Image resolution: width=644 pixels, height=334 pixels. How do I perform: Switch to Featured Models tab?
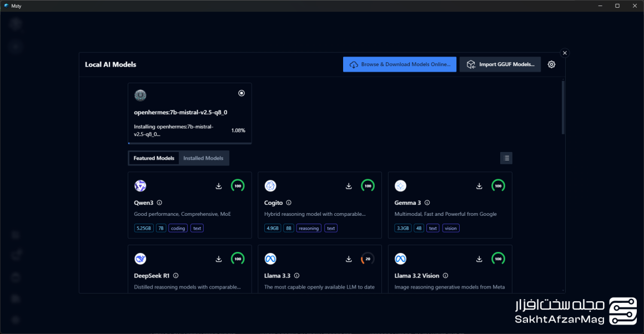[154, 158]
